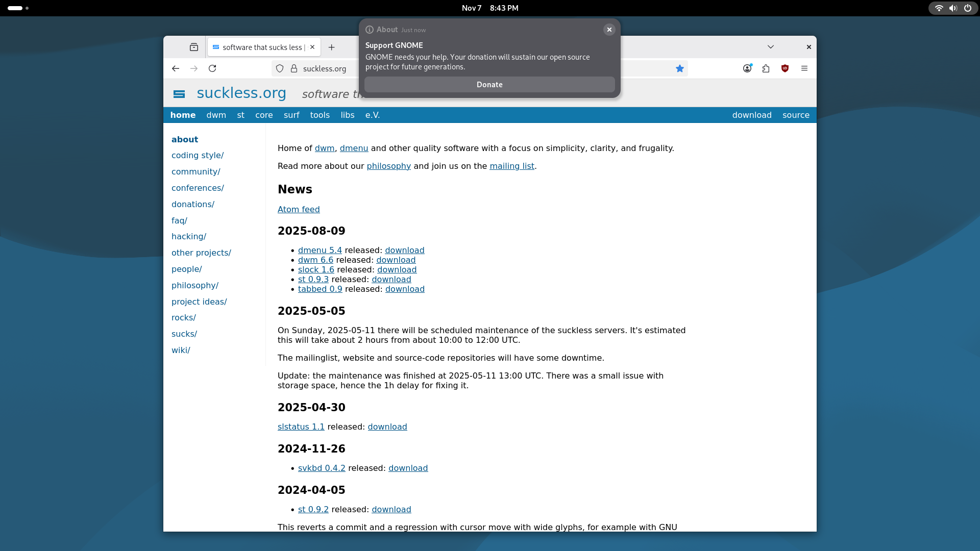Open the Firefox View tab icon
The height and width of the screenshot is (551, 980).
(x=194, y=47)
